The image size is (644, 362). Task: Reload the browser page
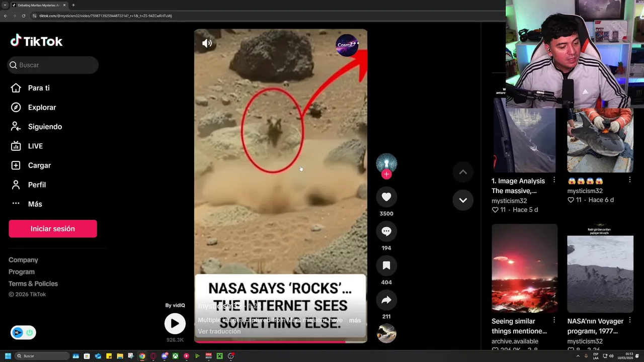click(24, 16)
